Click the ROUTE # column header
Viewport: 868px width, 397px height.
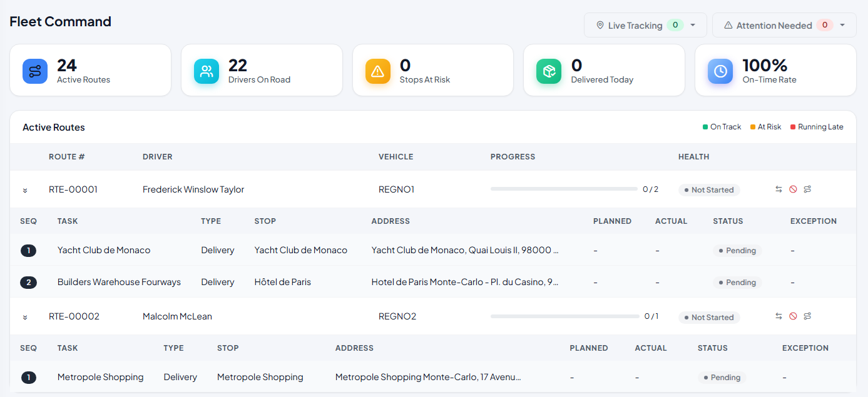click(x=66, y=157)
